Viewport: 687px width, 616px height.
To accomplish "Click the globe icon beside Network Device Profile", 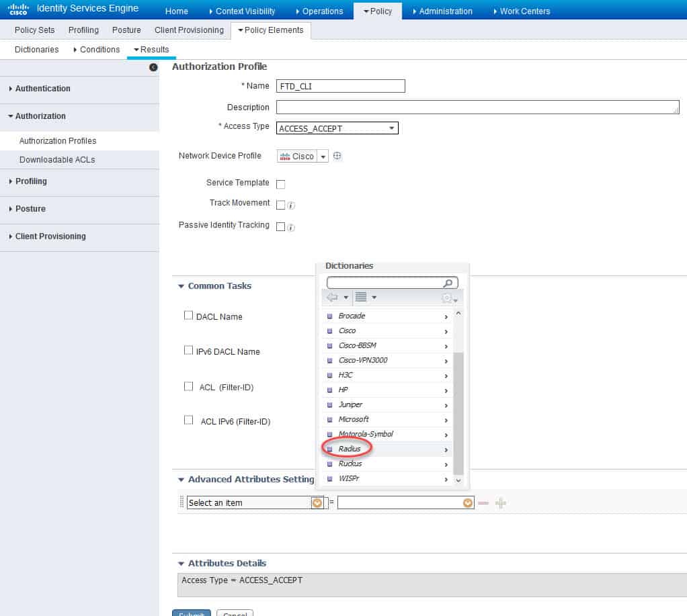I will point(337,156).
